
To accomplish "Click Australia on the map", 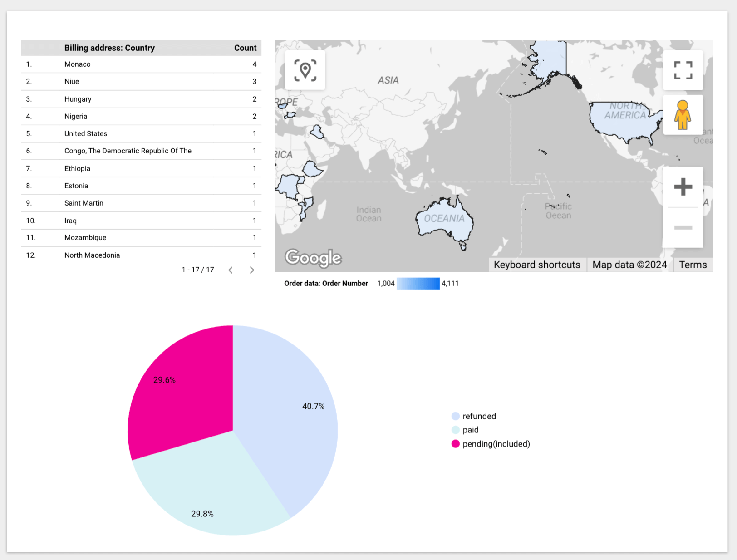I will (445, 220).
